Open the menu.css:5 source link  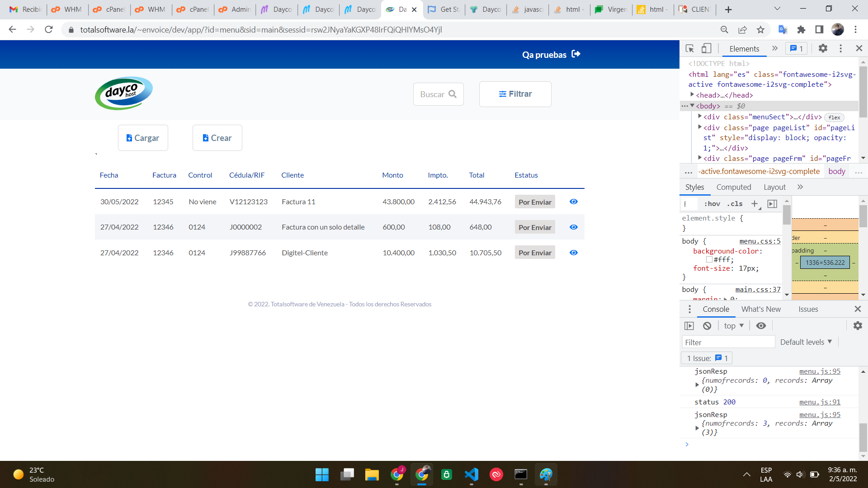click(759, 241)
